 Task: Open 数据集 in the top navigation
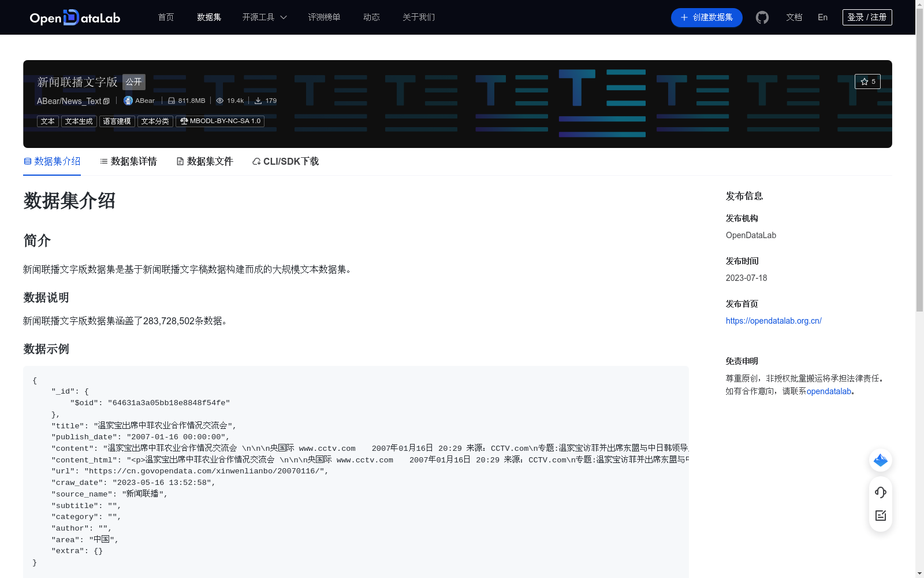209,17
